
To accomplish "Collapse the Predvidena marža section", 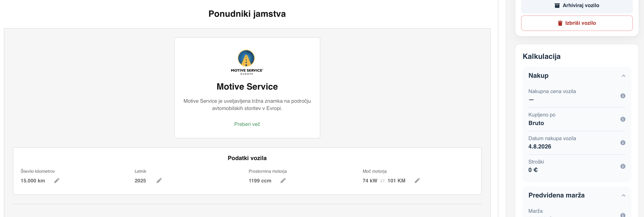I will 624,196.
